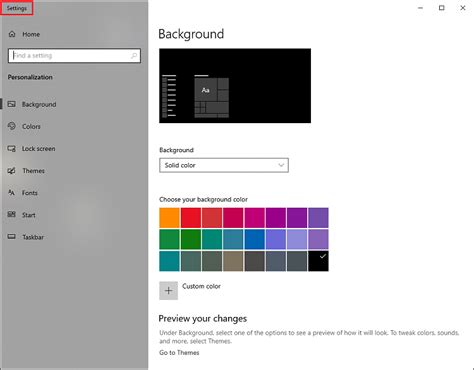Pick the royal blue color swatch
Viewport: 474px width, 370px height.
point(255,239)
